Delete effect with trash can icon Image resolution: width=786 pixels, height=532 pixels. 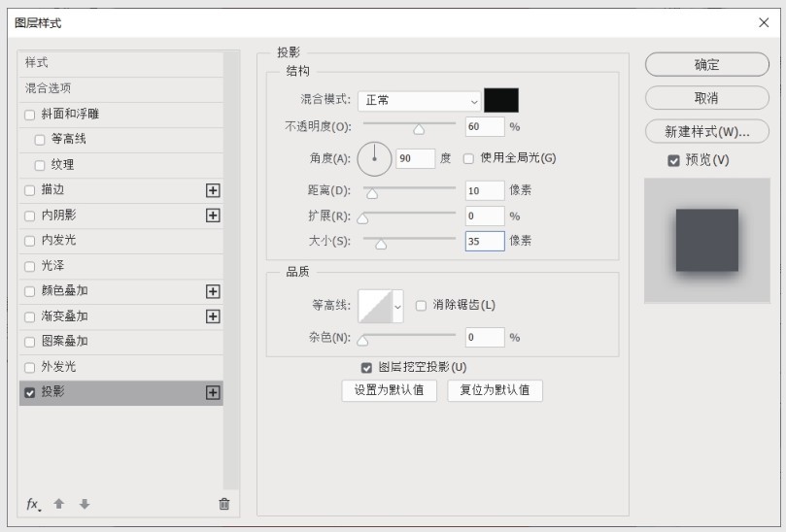pos(224,504)
